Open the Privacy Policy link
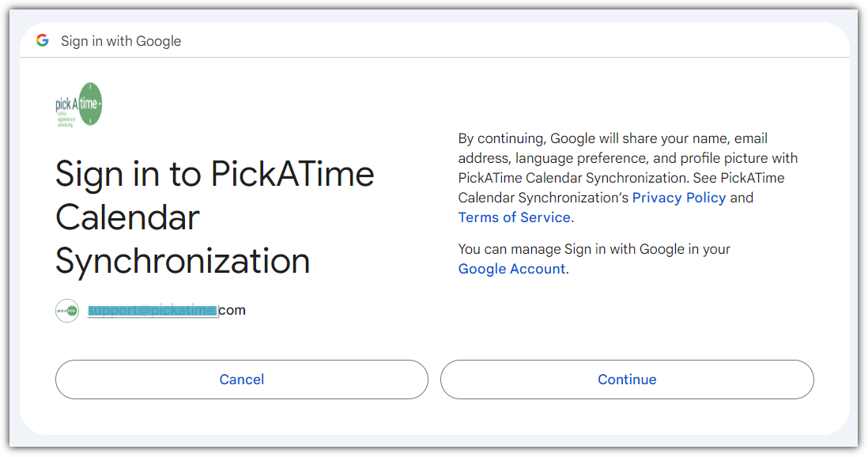 click(x=678, y=198)
